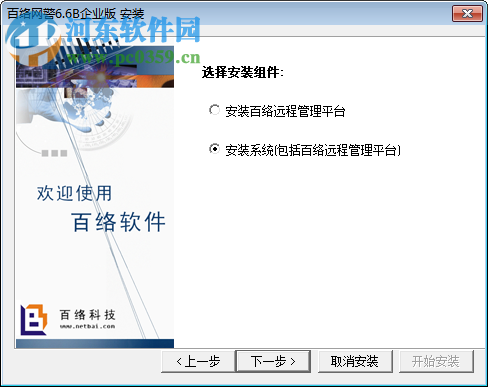Proceed with the 下一步 button

point(273,361)
